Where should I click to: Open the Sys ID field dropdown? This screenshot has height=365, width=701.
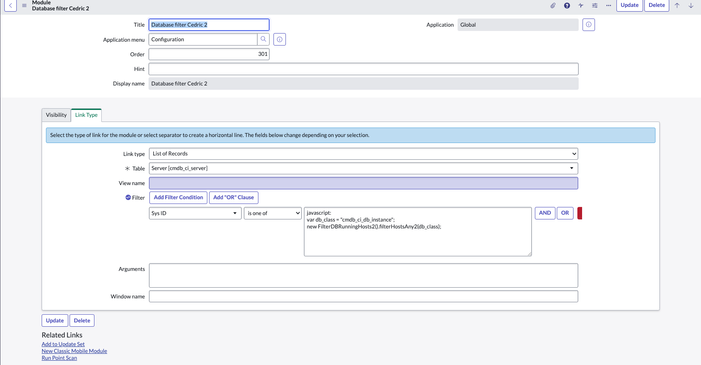click(x=195, y=213)
